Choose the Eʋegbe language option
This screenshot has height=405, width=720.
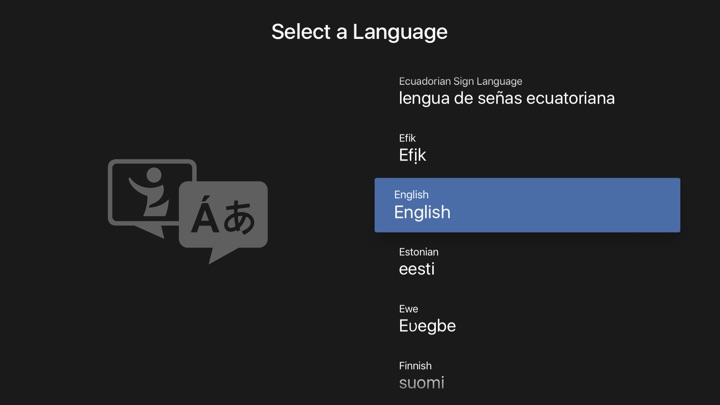pos(427,326)
